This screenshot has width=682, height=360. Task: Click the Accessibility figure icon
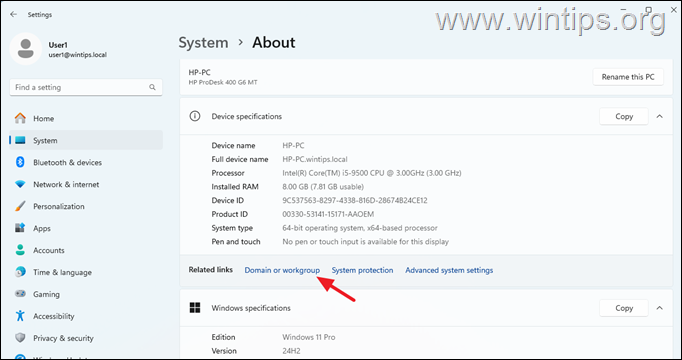20,316
